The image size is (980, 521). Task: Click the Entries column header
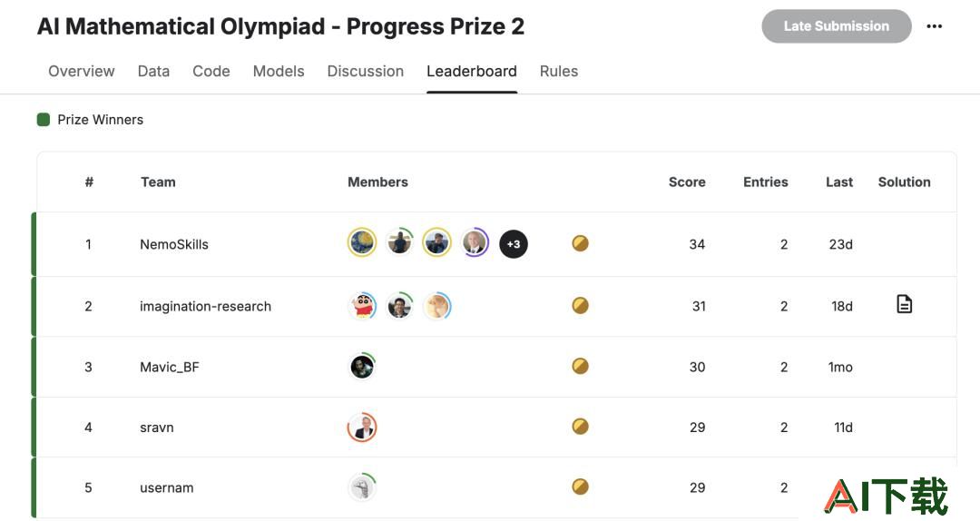pyautogui.click(x=765, y=182)
